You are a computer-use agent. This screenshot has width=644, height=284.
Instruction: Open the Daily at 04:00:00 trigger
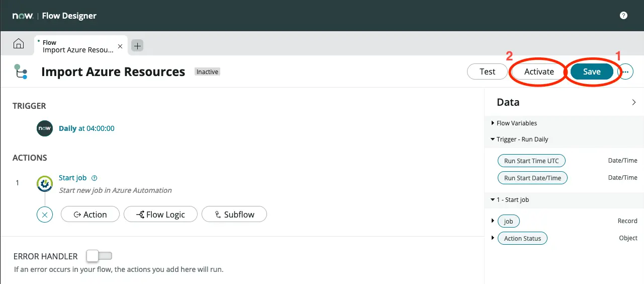coord(86,128)
